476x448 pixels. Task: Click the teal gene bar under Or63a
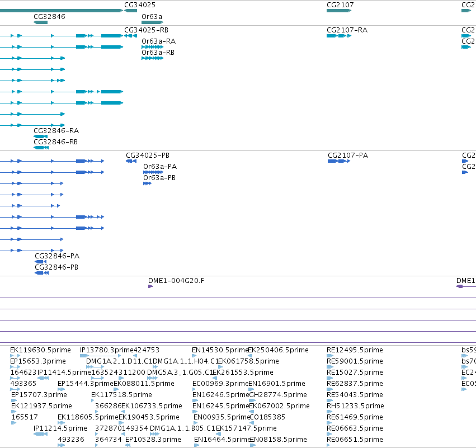click(152, 22)
